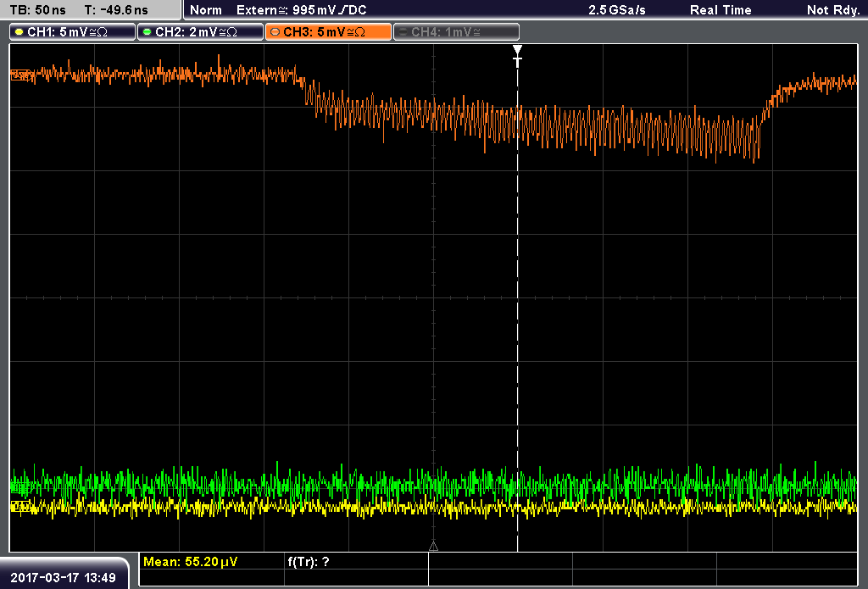Click the T: -49.6 ns trigger position readout
The image size is (868, 589).
[x=116, y=10]
